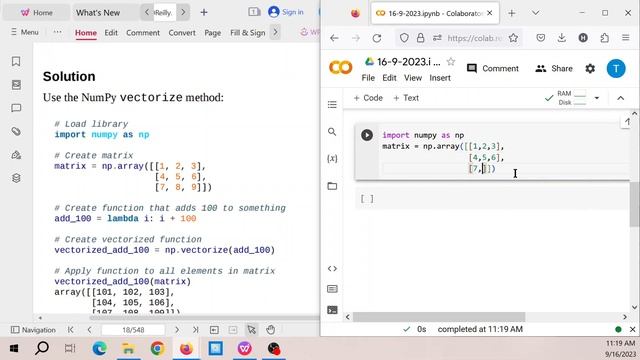This screenshot has width=640, height=360.
Task: Select the hand pan tool in PDF viewer
Action: pos(271,329)
